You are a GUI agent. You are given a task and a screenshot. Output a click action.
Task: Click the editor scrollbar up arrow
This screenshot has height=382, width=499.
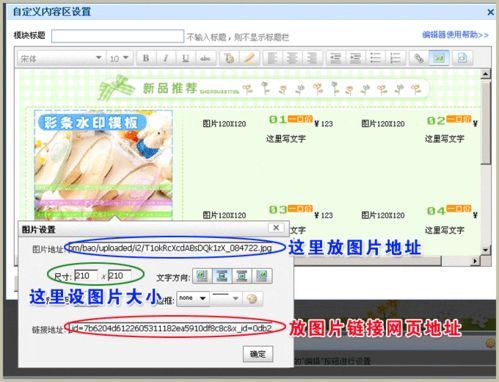tap(486, 74)
